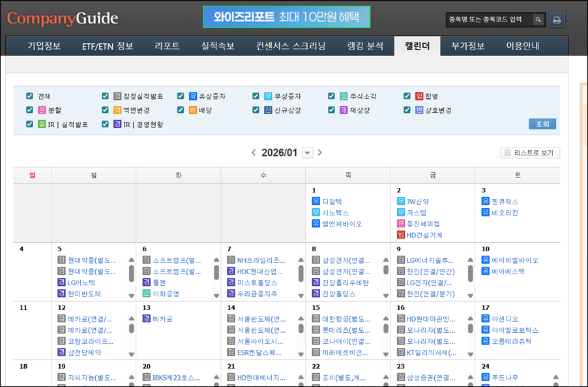The image size is (588, 387).
Task: Click the 주식소각 legend icon
Action: [x=344, y=96]
